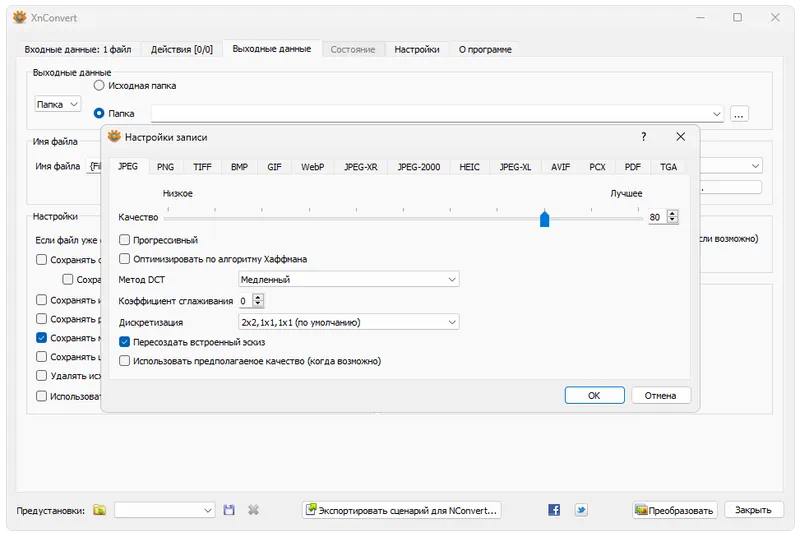Confirm dialog with OK button
Image resolution: width=800 pixels, height=537 pixels.
click(594, 395)
